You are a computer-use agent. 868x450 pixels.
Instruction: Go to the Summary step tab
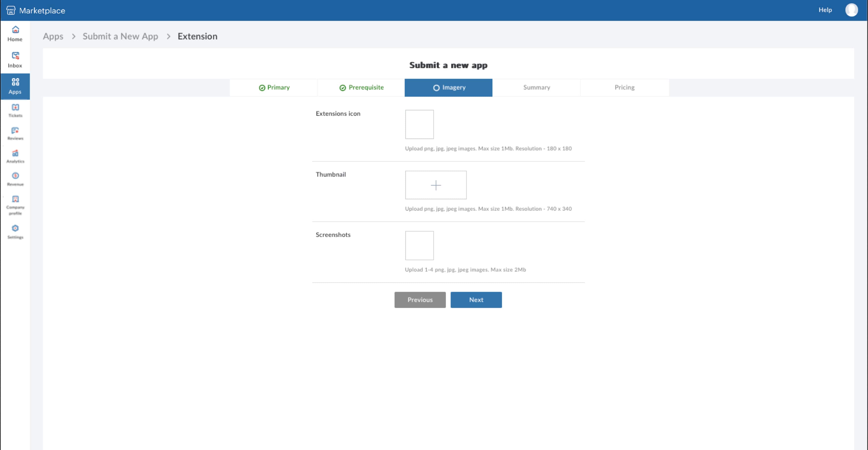(537, 88)
